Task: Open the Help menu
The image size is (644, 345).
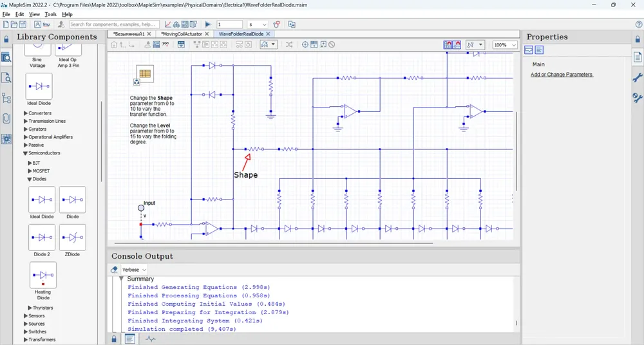Action: click(x=67, y=14)
